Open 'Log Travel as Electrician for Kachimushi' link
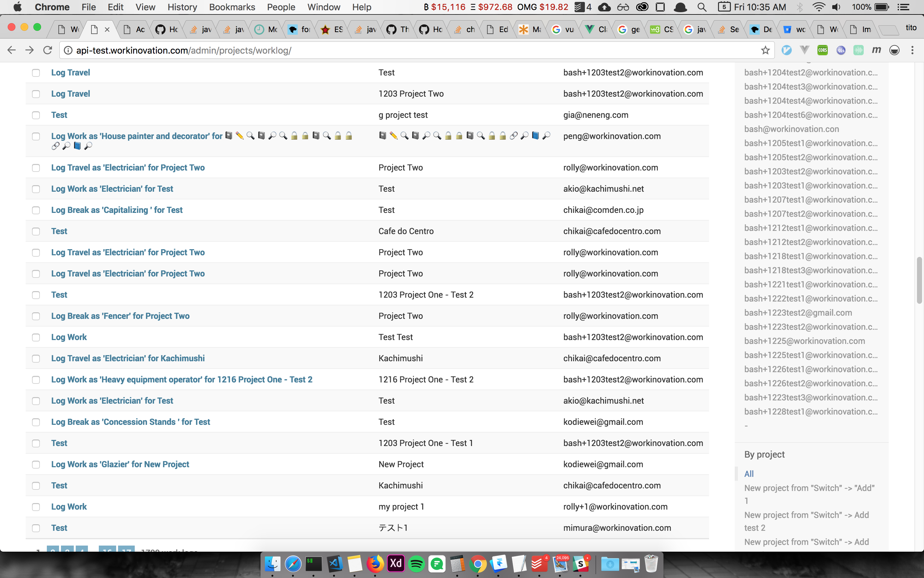The width and height of the screenshot is (924, 578). [128, 358]
